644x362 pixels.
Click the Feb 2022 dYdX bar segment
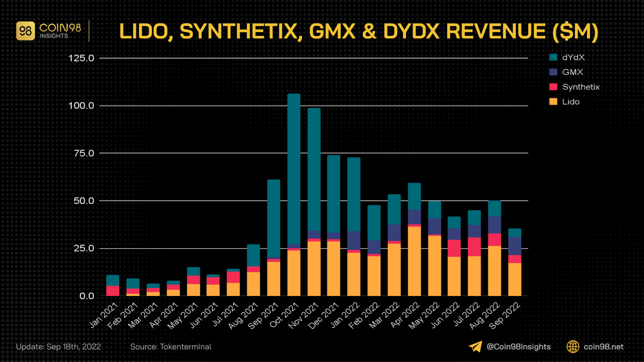coord(374,223)
